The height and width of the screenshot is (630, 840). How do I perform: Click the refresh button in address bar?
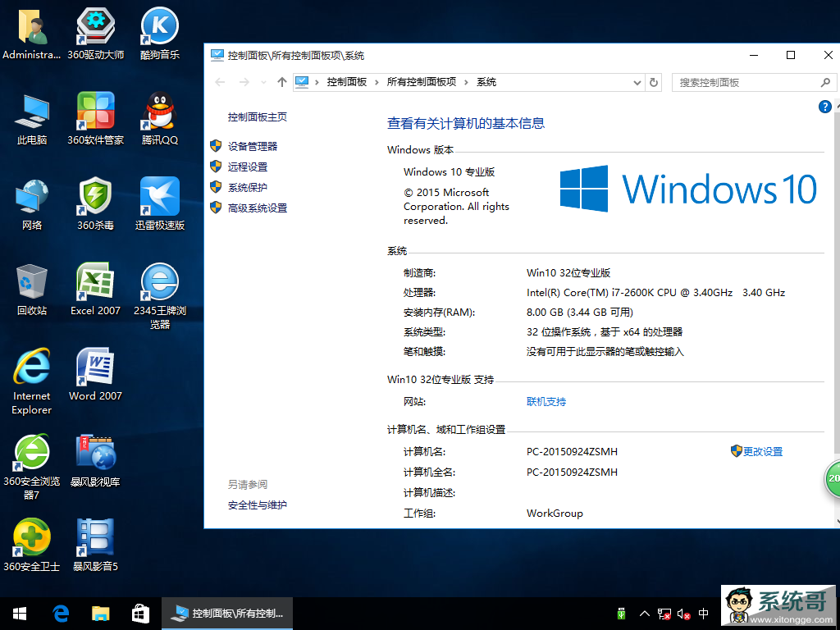pos(654,83)
